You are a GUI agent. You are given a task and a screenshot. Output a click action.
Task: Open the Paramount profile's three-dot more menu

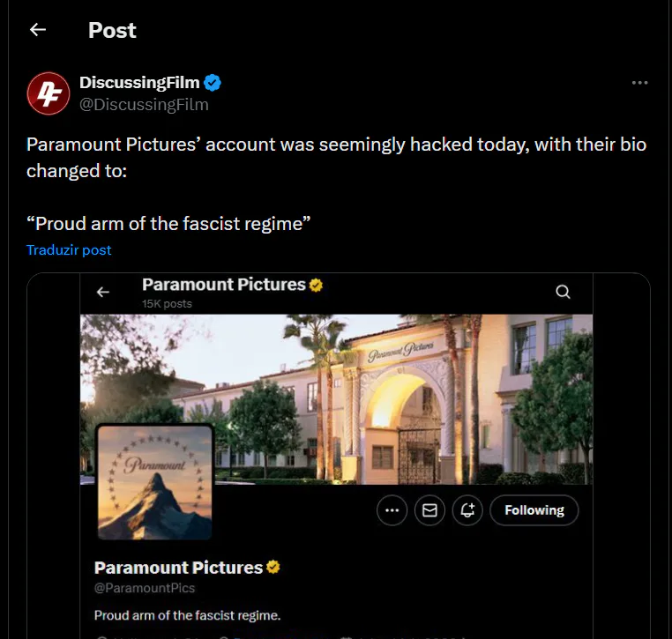pos(392,510)
